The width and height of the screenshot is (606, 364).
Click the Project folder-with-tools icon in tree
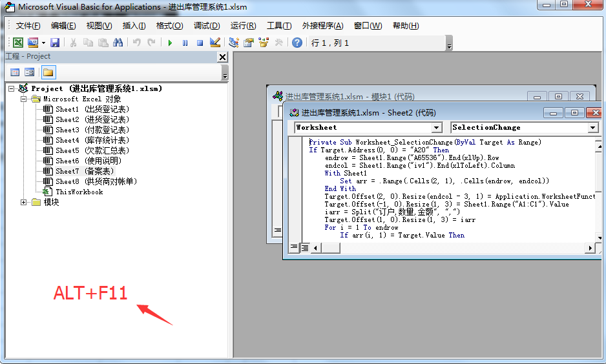(23, 88)
